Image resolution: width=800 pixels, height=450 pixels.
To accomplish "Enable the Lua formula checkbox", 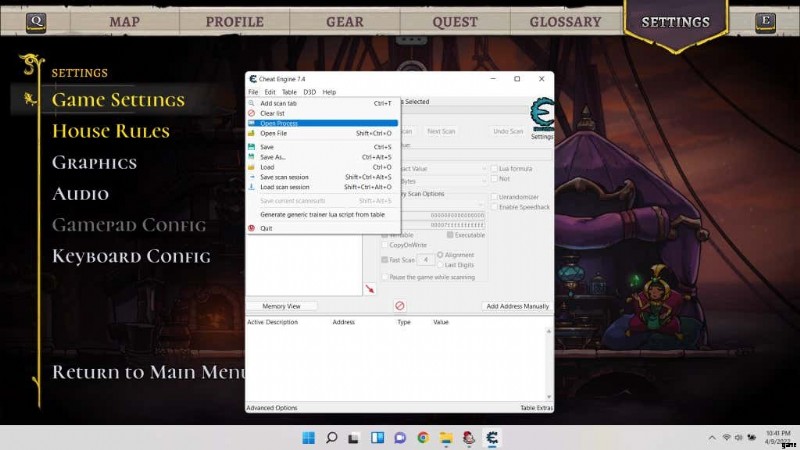I will tap(494, 168).
